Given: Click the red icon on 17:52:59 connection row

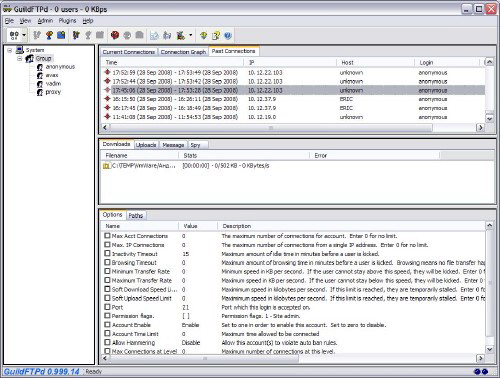Looking at the screenshot, I should click(107, 72).
